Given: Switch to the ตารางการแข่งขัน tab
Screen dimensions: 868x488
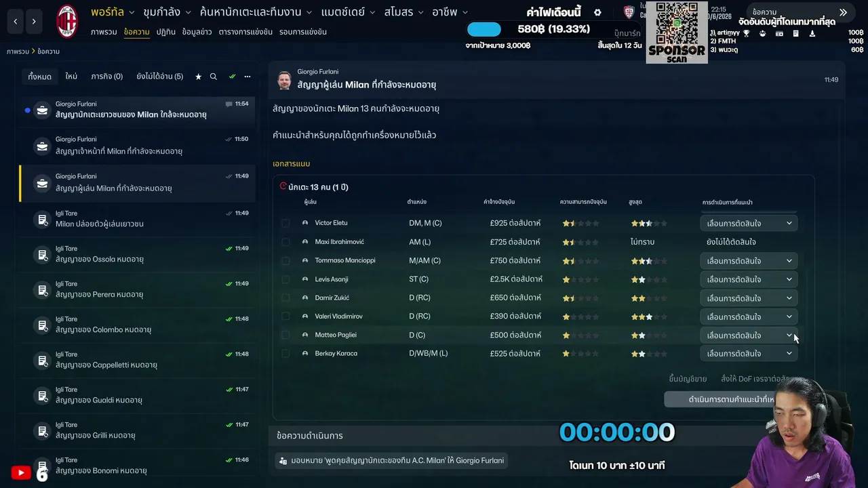Looking at the screenshot, I should [245, 32].
